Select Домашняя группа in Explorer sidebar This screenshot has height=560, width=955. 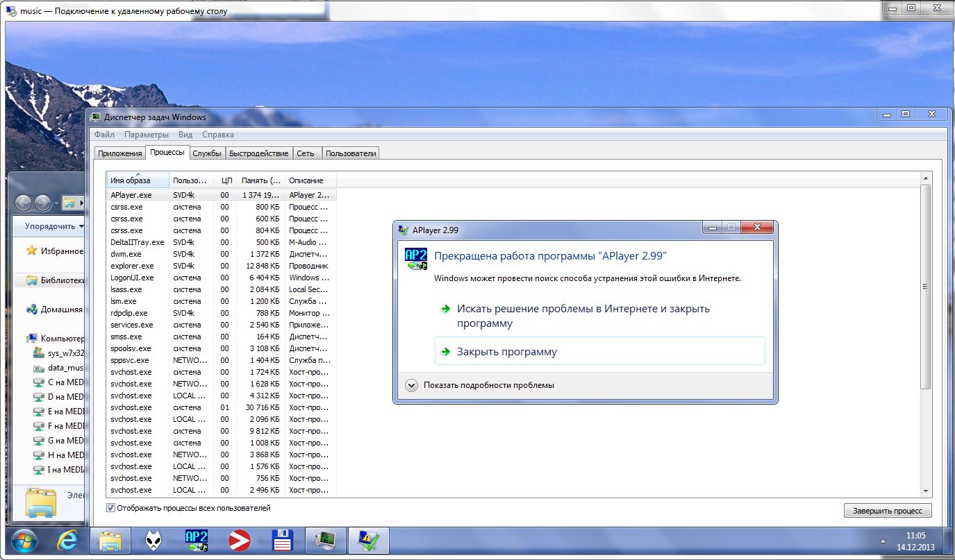55,309
